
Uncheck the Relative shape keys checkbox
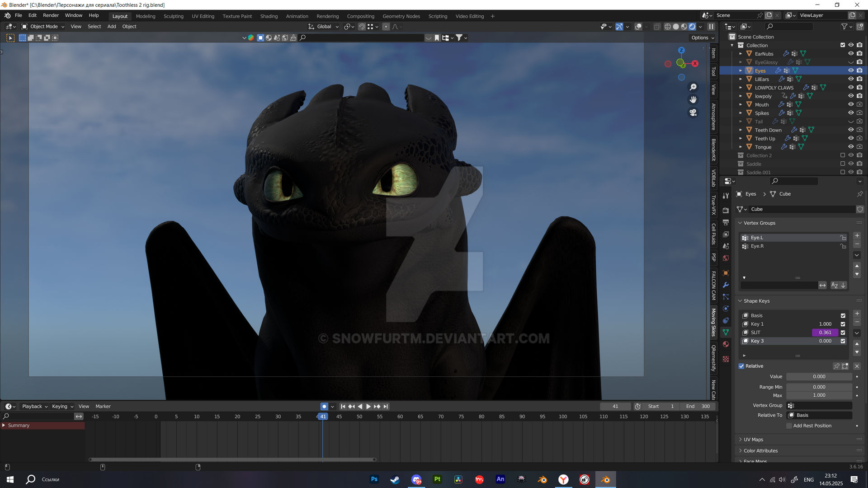tap(742, 366)
